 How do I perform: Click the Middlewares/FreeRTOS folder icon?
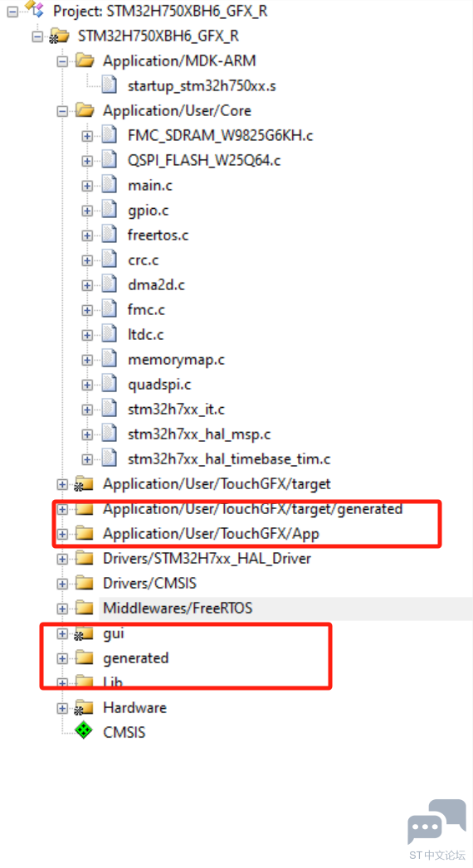pyautogui.click(x=84, y=608)
